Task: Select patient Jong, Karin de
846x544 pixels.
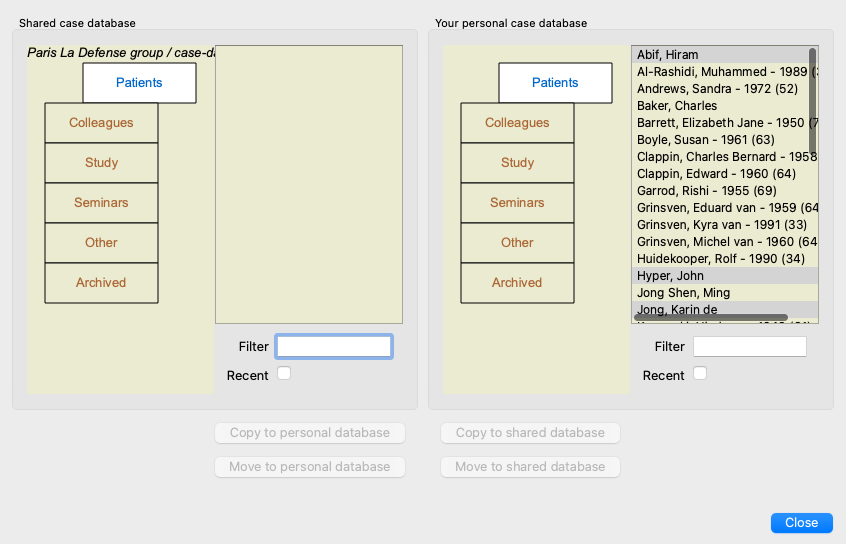Action: (725, 309)
